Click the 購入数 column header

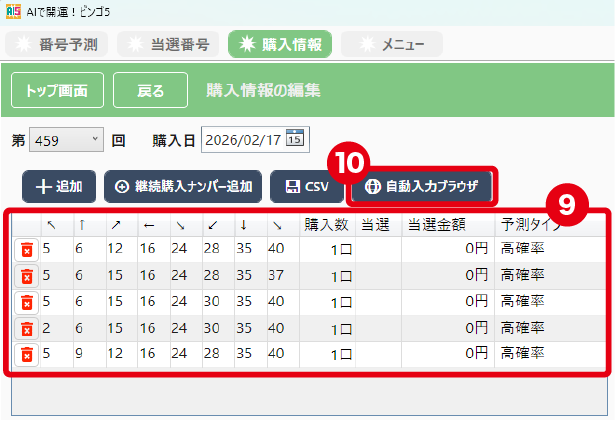coord(327,225)
